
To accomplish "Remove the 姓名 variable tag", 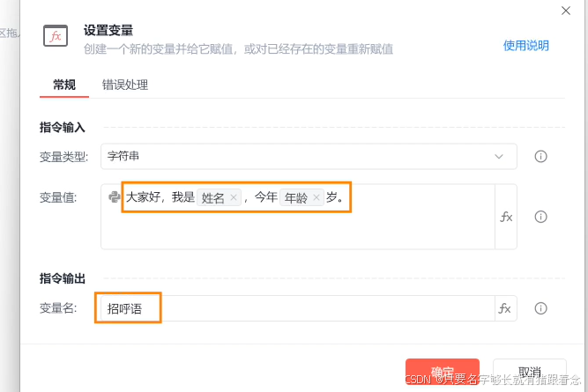I will tap(234, 198).
